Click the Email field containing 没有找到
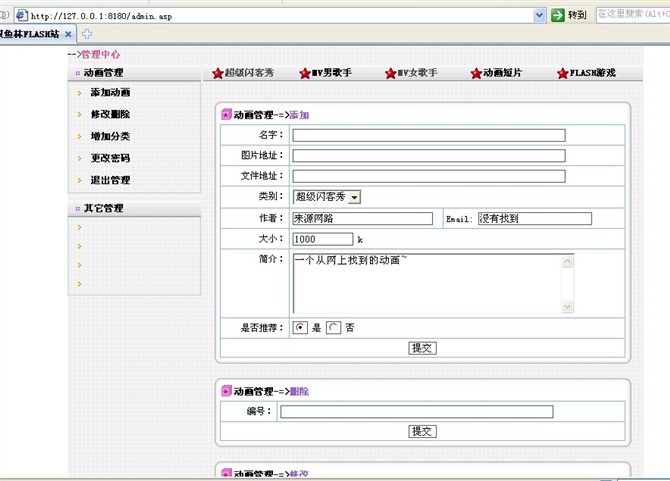Viewport: 670px width, 481px height. [535, 219]
